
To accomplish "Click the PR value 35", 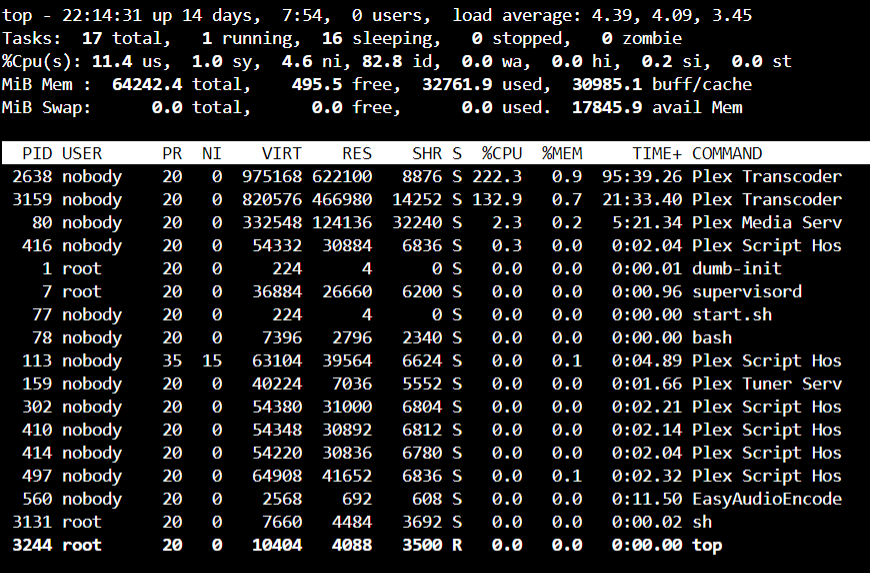I will pyautogui.click(x=172, y=361).
